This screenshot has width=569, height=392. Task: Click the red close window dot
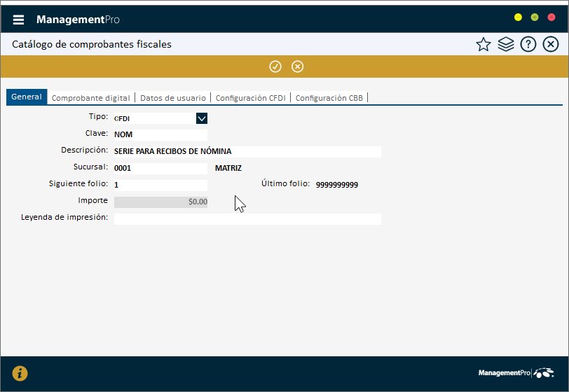(551, 17)
